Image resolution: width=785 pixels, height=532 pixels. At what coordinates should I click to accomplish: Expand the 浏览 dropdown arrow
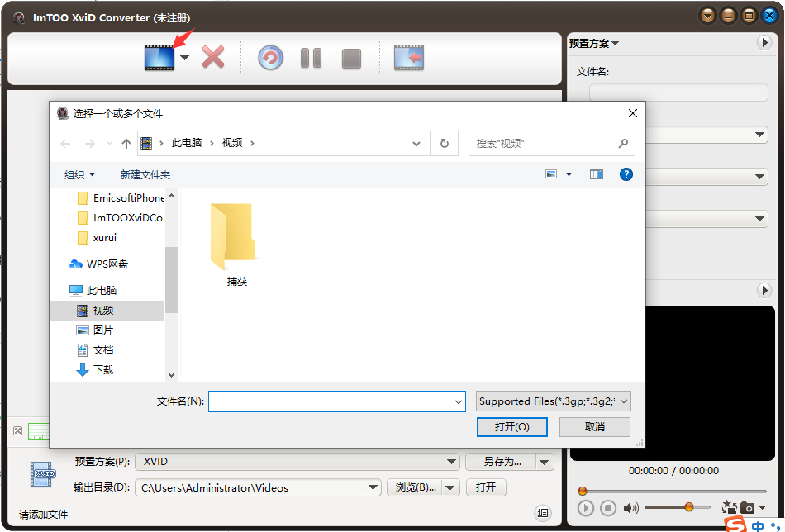click(x=450, y=487)
